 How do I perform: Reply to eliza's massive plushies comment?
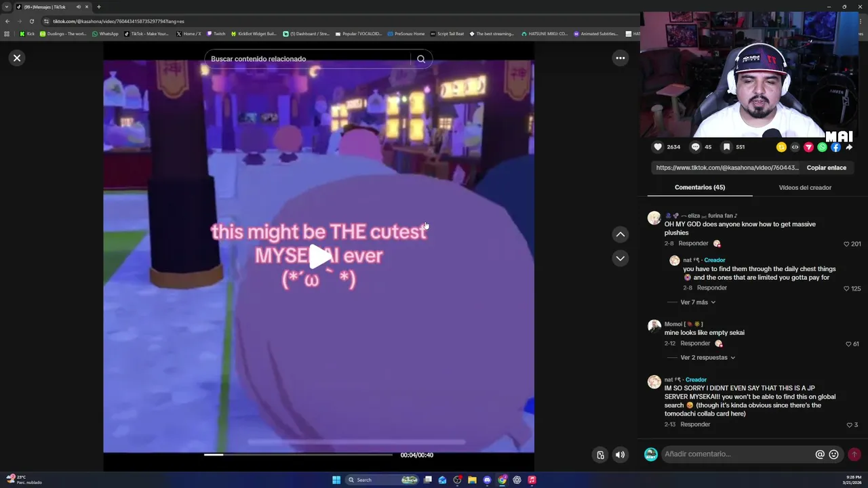click(693, 243)
